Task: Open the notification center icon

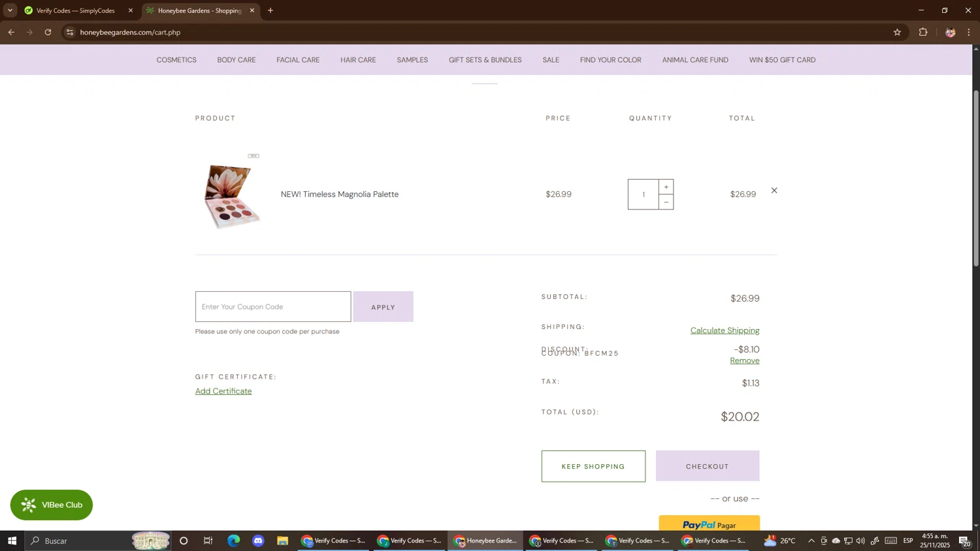Action: [965, 541]
